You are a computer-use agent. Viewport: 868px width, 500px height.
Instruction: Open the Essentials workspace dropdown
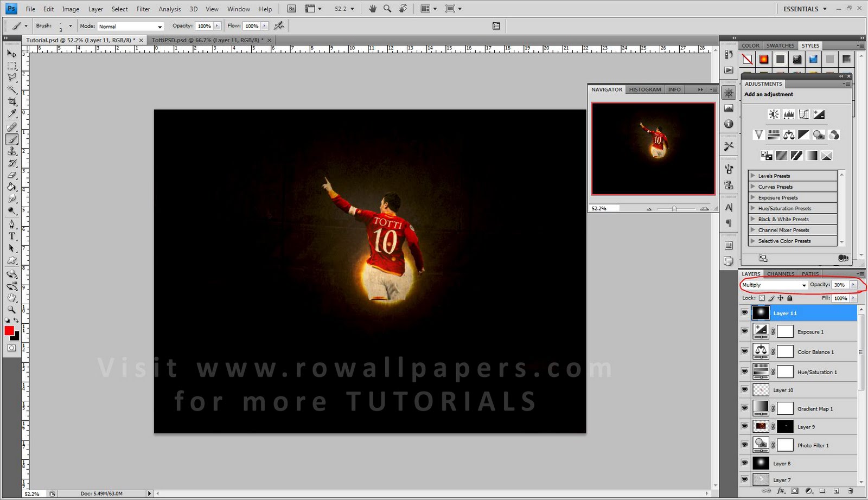point(805,9)
